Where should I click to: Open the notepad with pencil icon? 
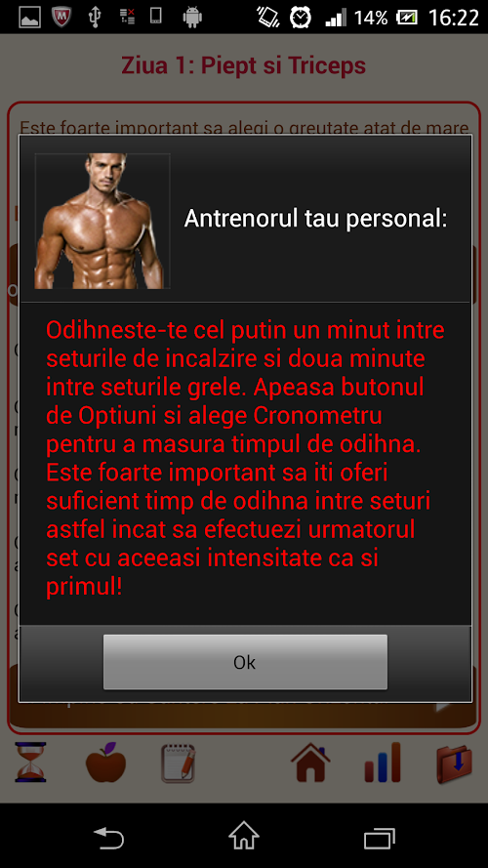179,764
